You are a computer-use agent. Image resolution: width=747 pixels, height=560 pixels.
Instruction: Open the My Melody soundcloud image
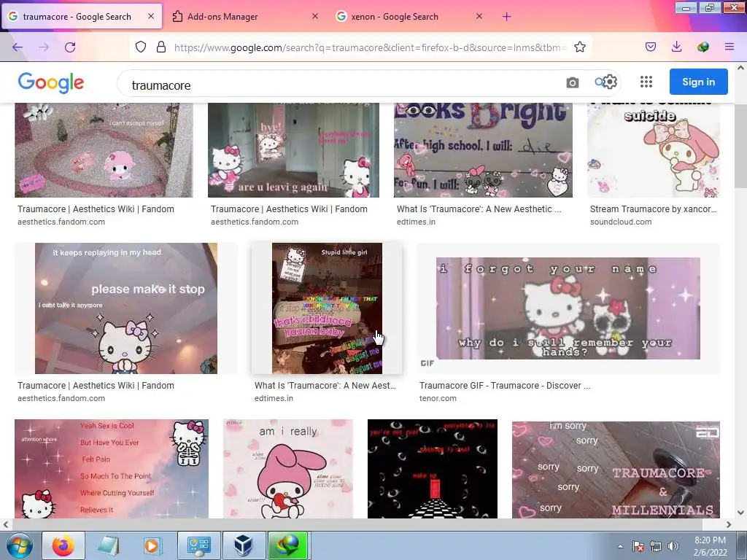pos(653,150)
